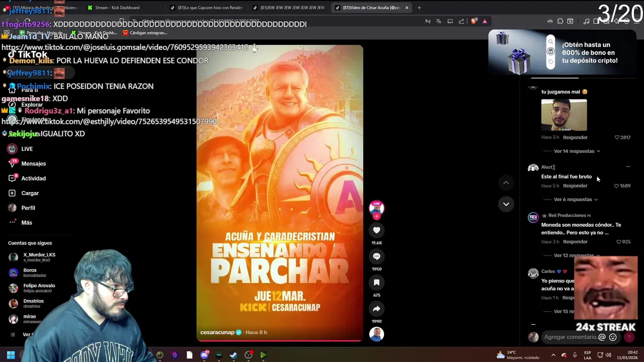Viewport: 644px width, 362px height.
Task: Open Perfil in the sidebar
Action: 22,208
